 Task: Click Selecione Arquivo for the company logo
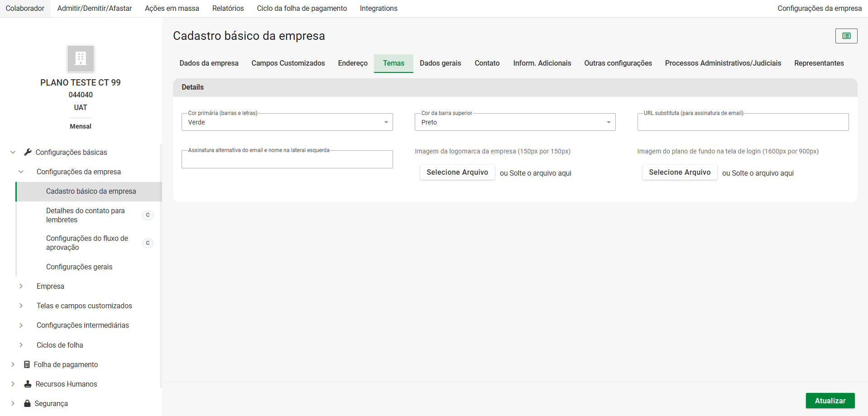pyautogui.click(x=457, y=172)
